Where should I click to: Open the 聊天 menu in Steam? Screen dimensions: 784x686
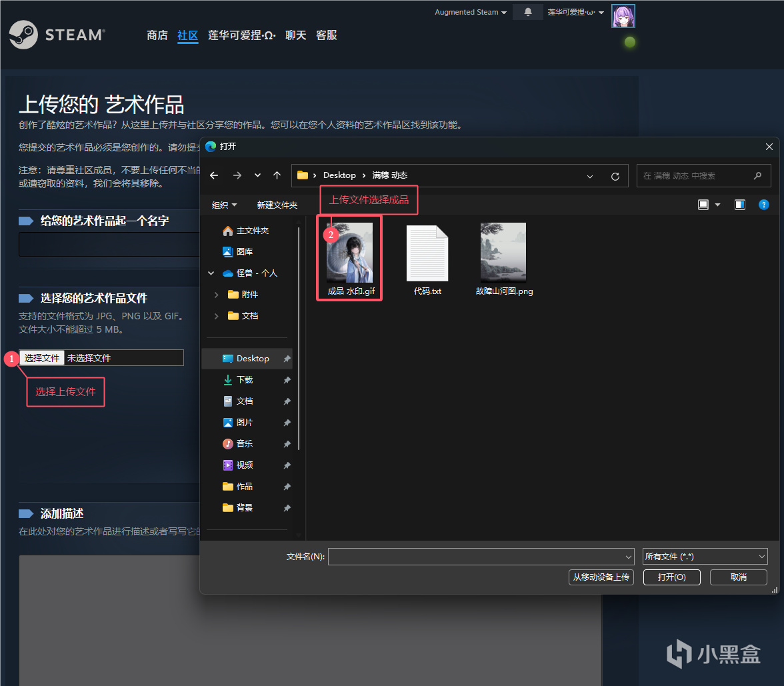coord(295,35)
